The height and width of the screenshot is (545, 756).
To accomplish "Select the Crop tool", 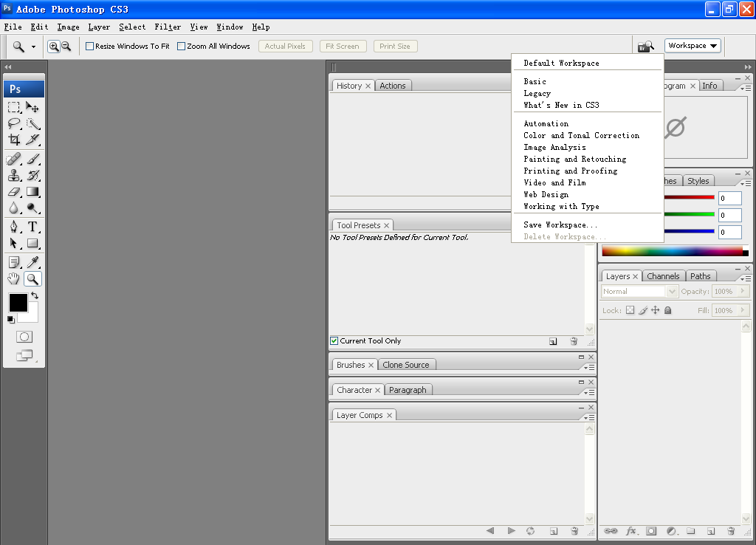I will 14,140.
